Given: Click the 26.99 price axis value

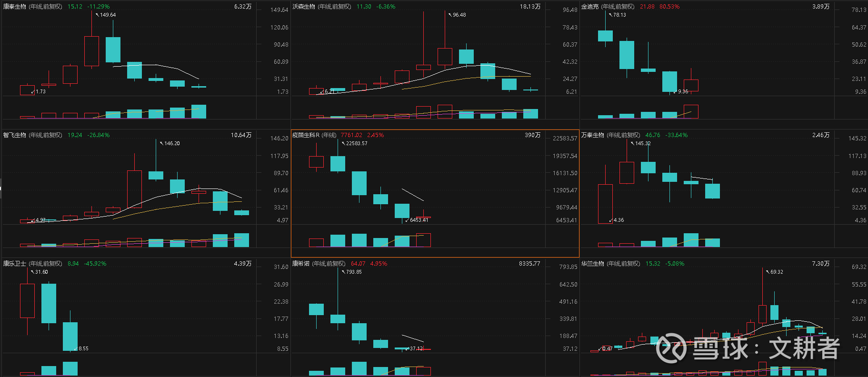Looking at the screenshot, I should [x=281, y=285].
